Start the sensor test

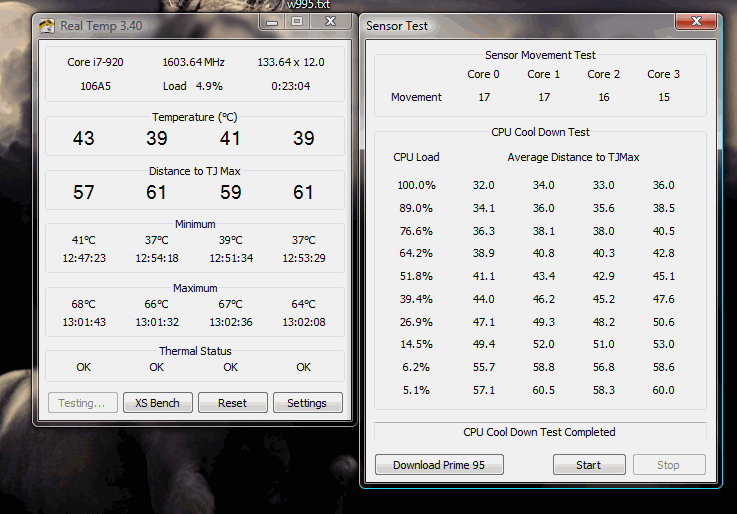coord(589,465)
